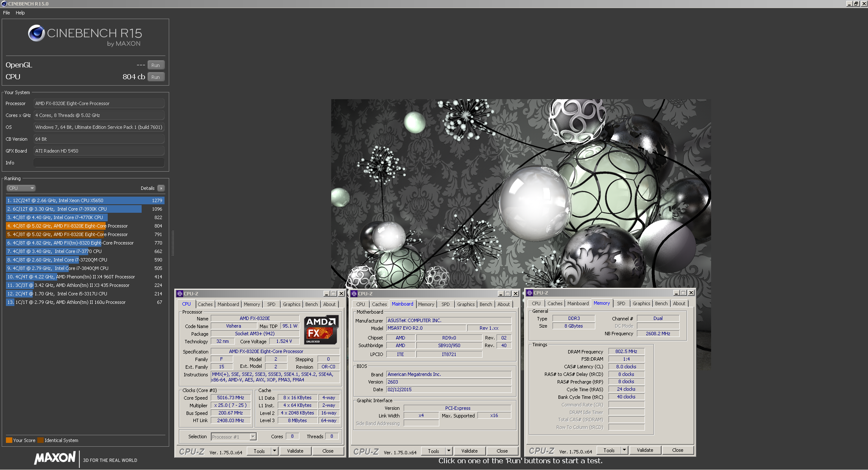The image size is (868, 470).
Task: Open the CPU ranking type dropdown
Action: pos(21,188)
